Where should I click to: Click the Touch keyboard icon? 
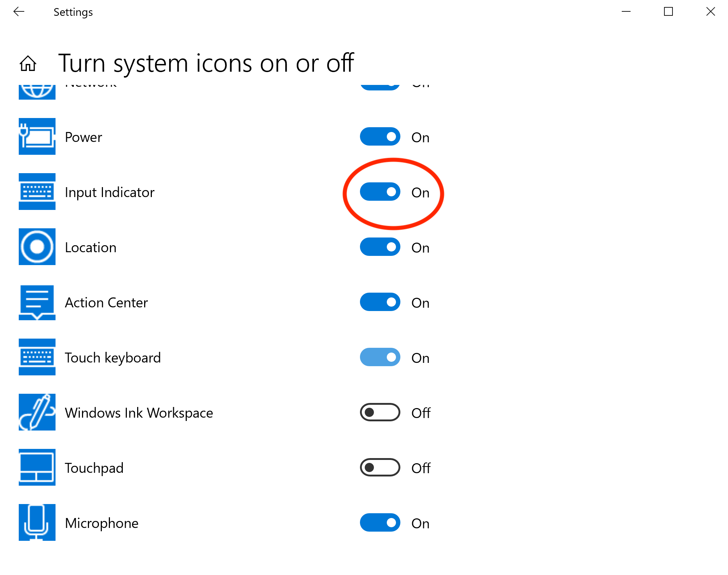click(37, 357)
